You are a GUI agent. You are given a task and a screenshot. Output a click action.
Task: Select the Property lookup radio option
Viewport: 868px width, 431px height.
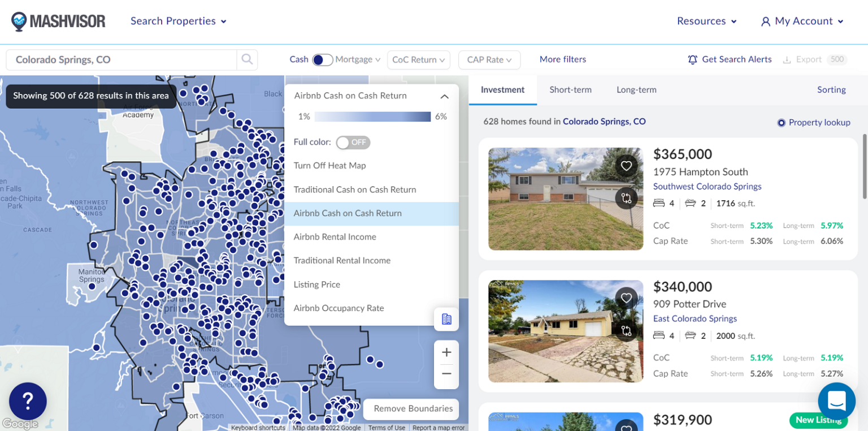click(x=781, y=123)
